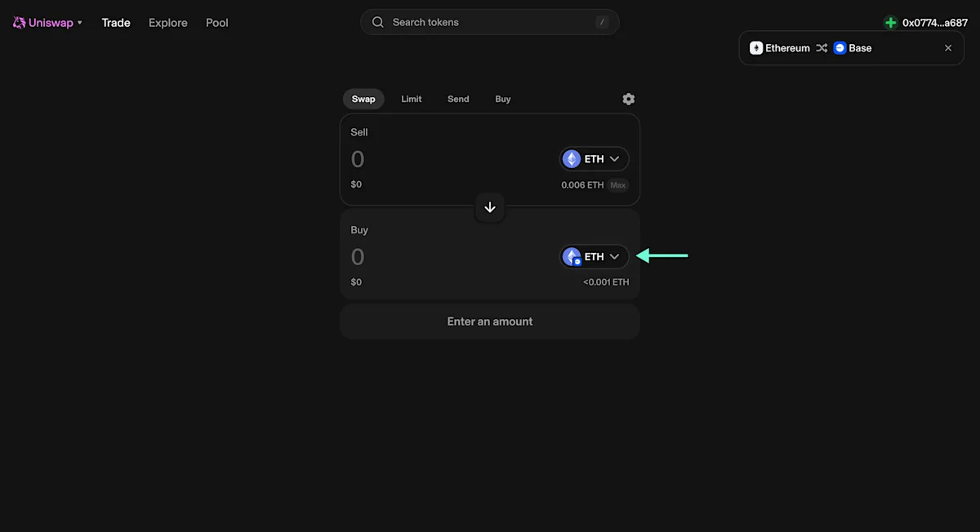This screenshot has height=532, width=980.
Task: Click the Buy section label in panel
Action: [359, 230]
